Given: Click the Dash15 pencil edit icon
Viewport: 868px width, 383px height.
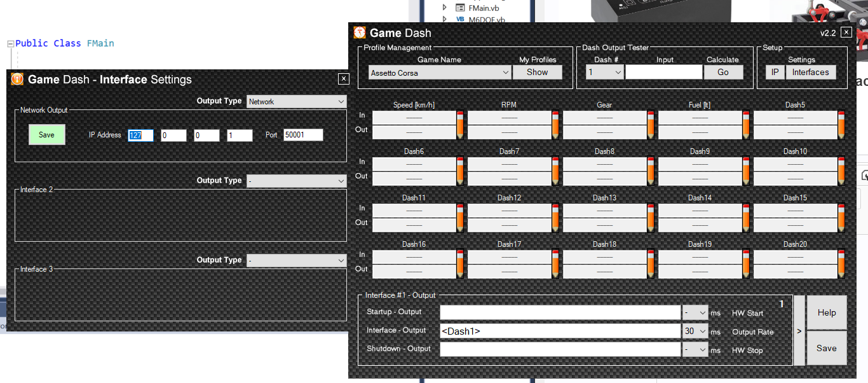Looking at the screenshot, I should point(842,218).
